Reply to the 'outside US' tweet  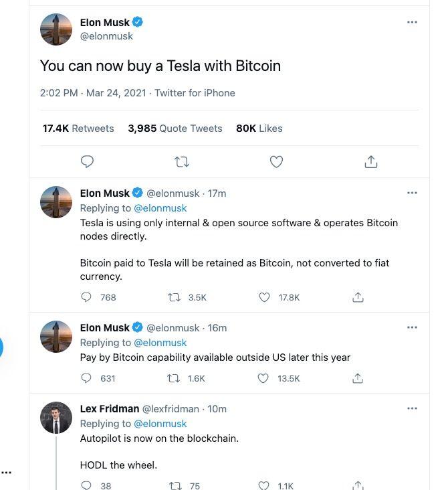tap(86, 378)
